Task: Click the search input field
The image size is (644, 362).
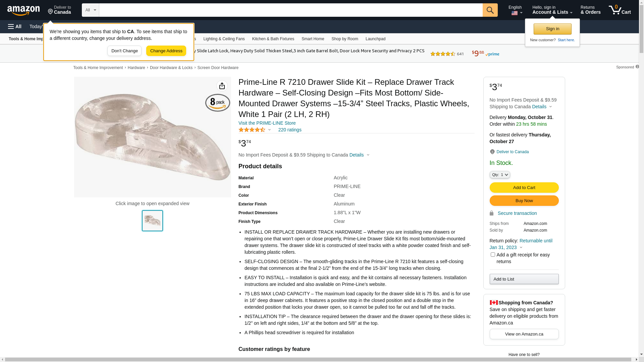Action: 291,10
